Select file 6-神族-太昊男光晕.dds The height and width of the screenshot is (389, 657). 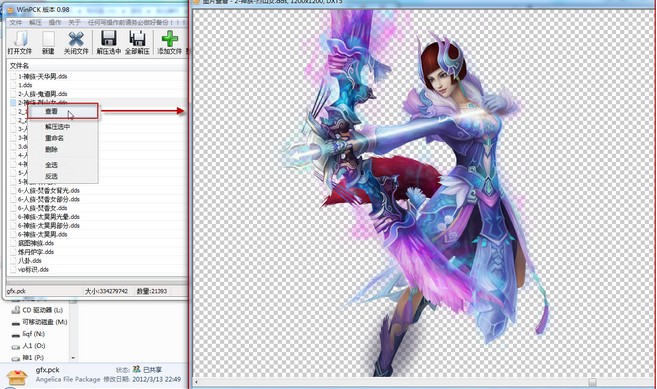click(x=49, y=217)
